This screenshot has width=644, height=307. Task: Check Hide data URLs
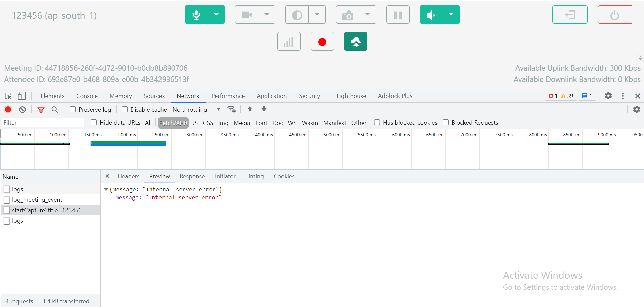[94, 122]
